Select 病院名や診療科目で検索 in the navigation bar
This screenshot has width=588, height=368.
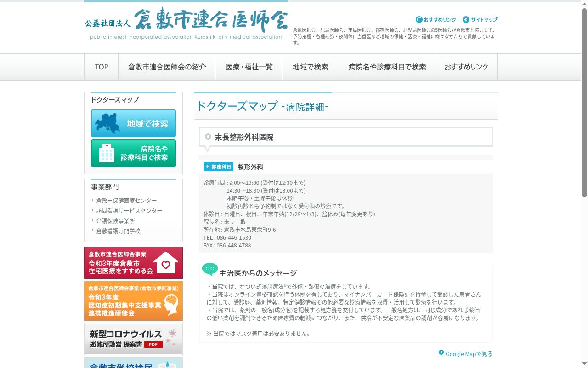tap(387, 67)
